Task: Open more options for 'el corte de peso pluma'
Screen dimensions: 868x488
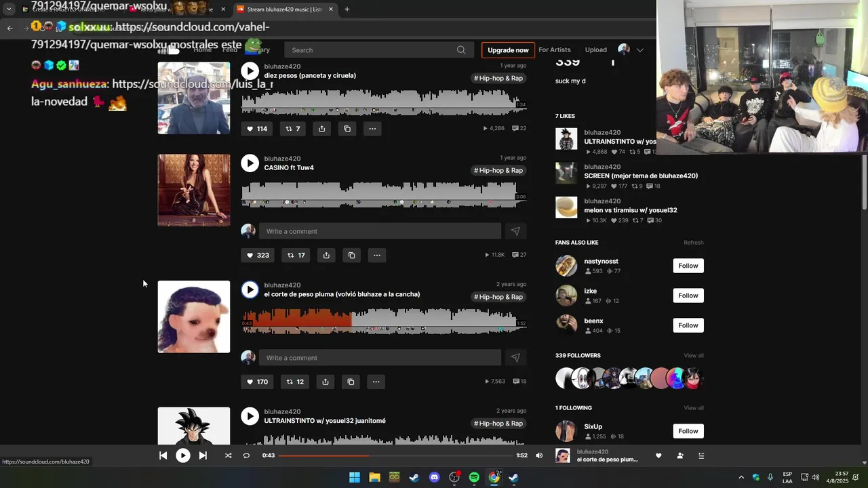Action: point(376,382)
